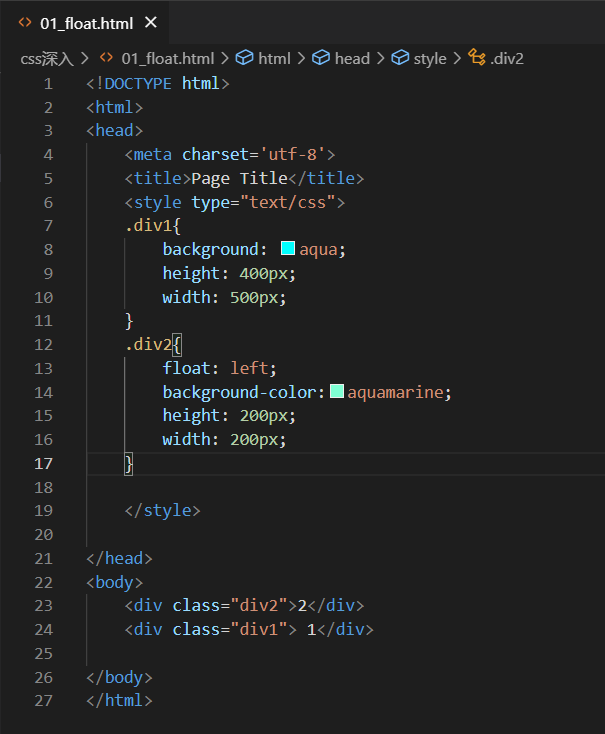Click line number 12 in the gutter

pos(44,345)
